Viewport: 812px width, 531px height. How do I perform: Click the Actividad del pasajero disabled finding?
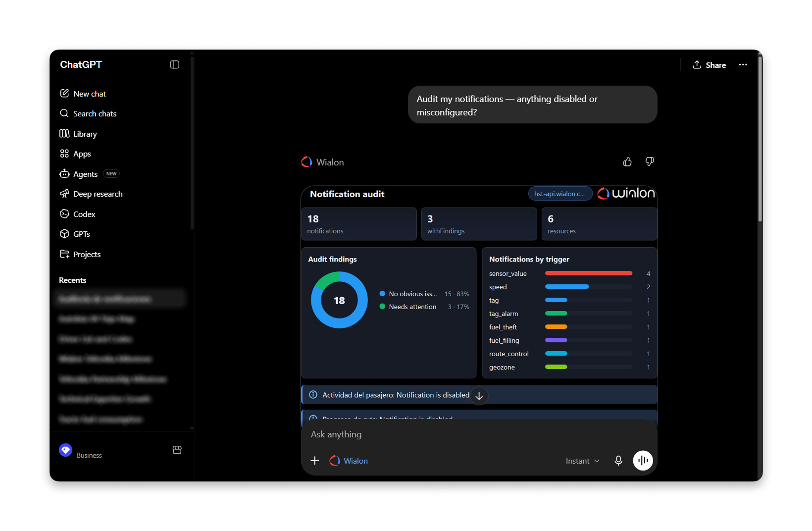pos(479,395)
